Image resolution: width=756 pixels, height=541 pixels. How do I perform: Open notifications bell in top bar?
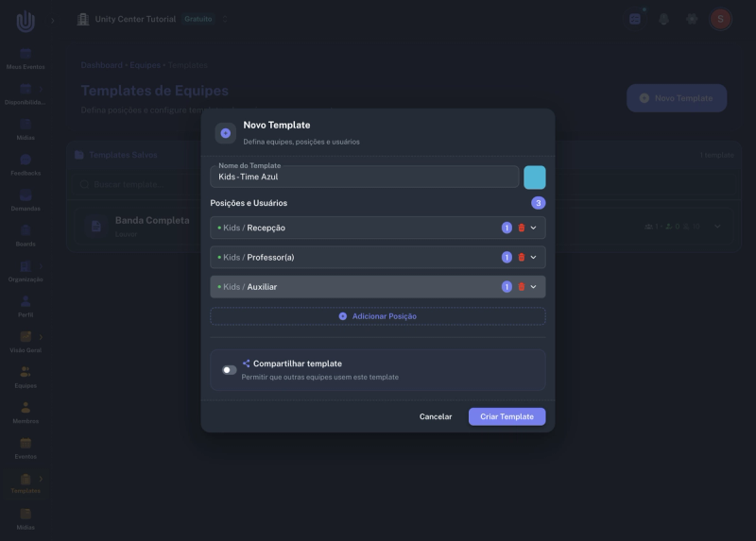click(x=664, y=19)
